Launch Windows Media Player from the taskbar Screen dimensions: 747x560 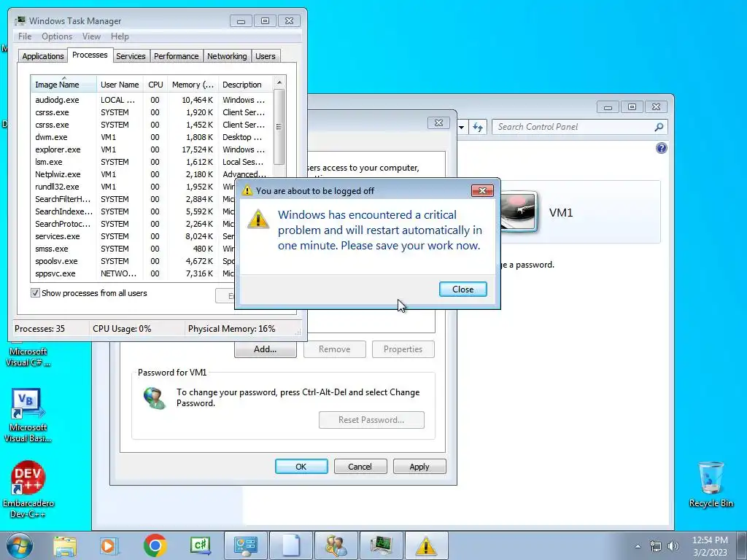point(109,545)
